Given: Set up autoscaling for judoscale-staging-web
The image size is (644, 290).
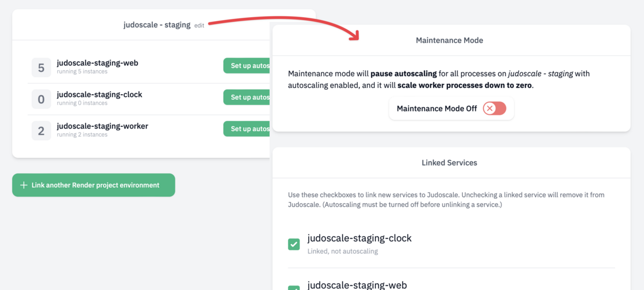Looking at the screenshot, I should (248, 65).
